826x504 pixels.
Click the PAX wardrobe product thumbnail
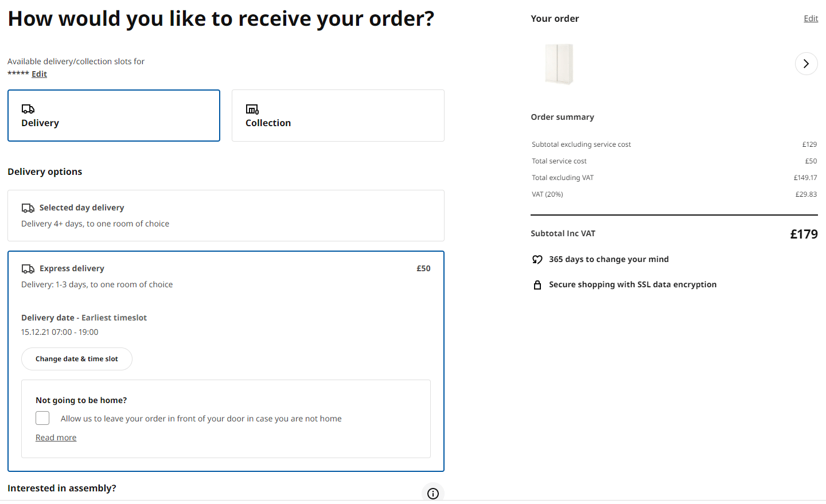coord(559,64)
